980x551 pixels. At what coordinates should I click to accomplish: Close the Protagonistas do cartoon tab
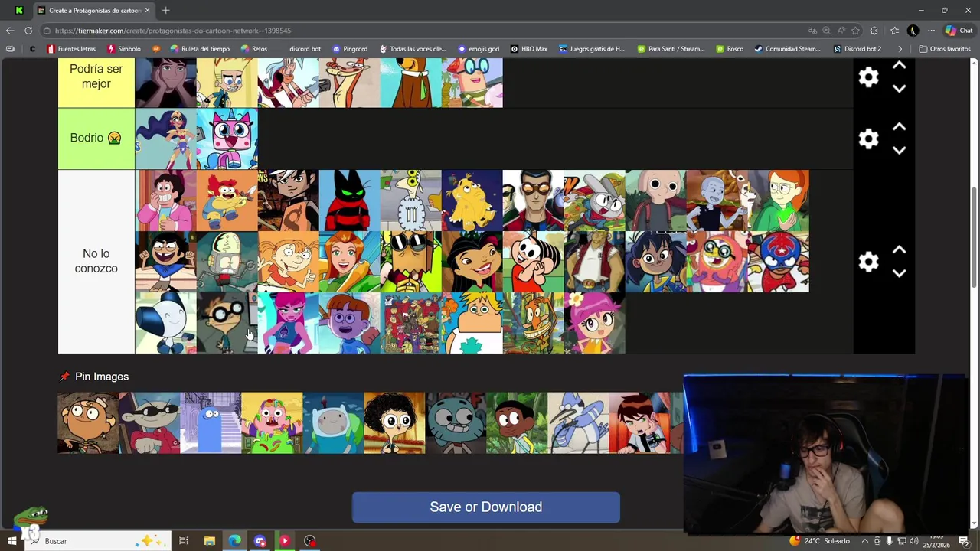coord(147,11)
